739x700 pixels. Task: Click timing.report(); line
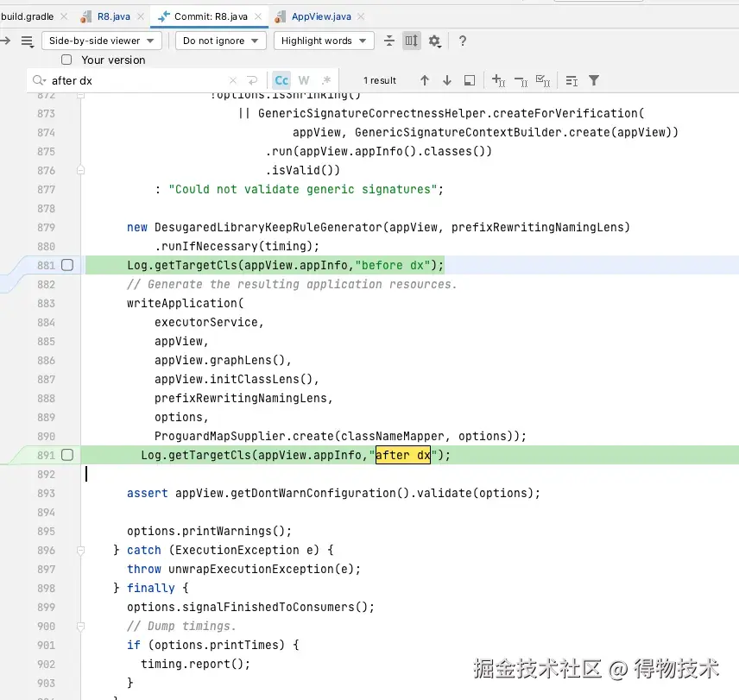pos(196,665)
